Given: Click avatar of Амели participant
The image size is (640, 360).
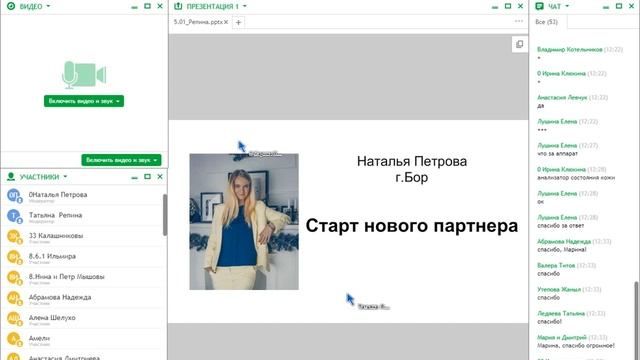Looking at the screenshot, I should [14, 339].
